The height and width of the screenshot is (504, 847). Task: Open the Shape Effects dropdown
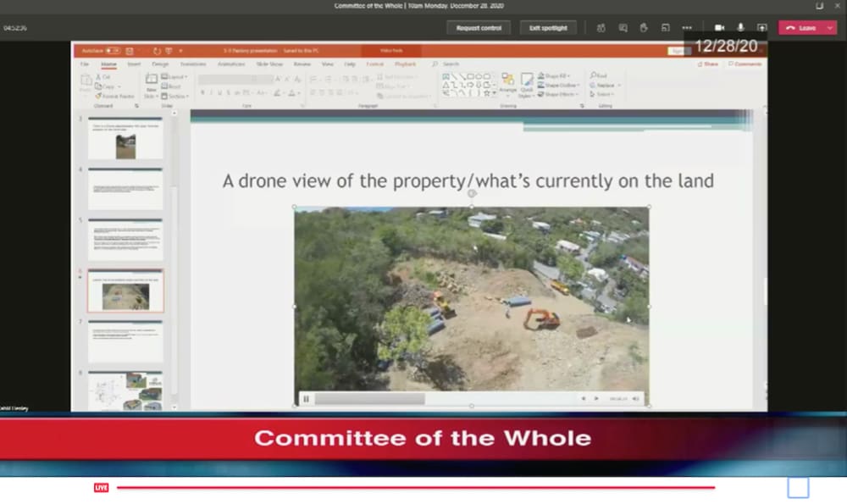[558, 94]
